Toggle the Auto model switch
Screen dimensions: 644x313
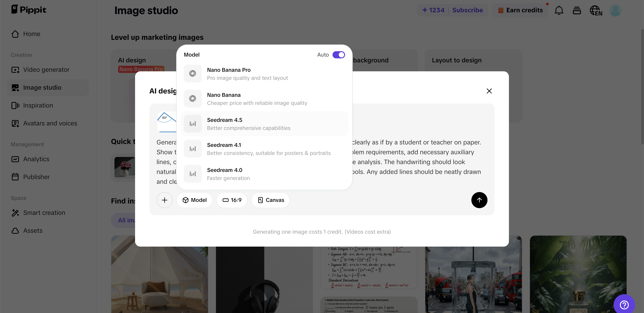pos(339,55)
